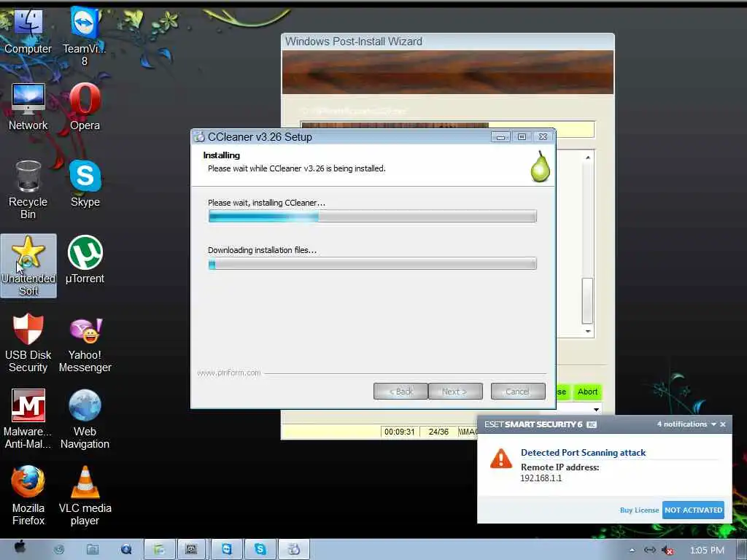Viewport: 747px width, 560px height.
Task: Click the Detected Port Scanning attack heading
Action: [583, 453]
